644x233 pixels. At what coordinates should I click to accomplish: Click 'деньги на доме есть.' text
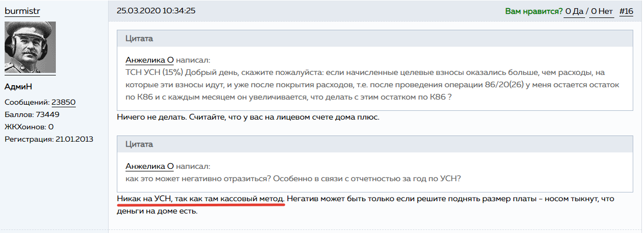pyautogui.click(x=157, y=211)
